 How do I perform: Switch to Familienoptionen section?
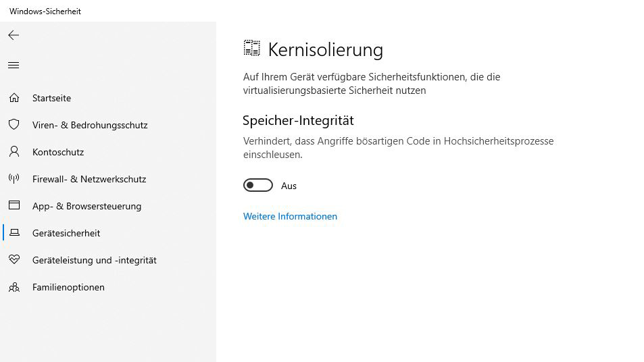[68, 287]
